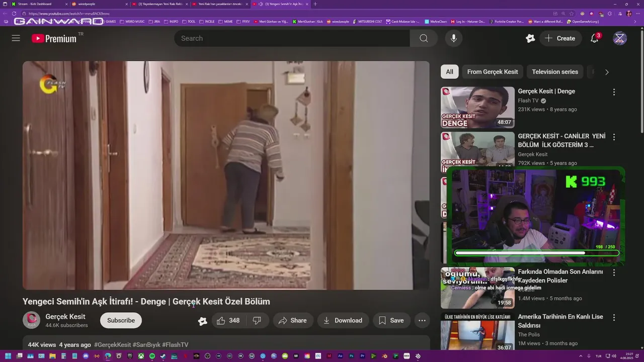Open the INSPO bookmark folder
The image size is (644, 362).
click(x=171, y=22)
